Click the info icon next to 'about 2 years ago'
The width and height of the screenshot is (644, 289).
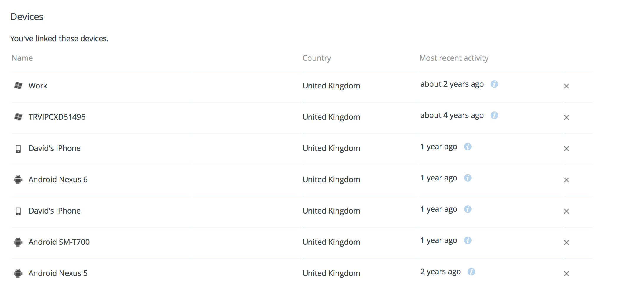[494, 84]
